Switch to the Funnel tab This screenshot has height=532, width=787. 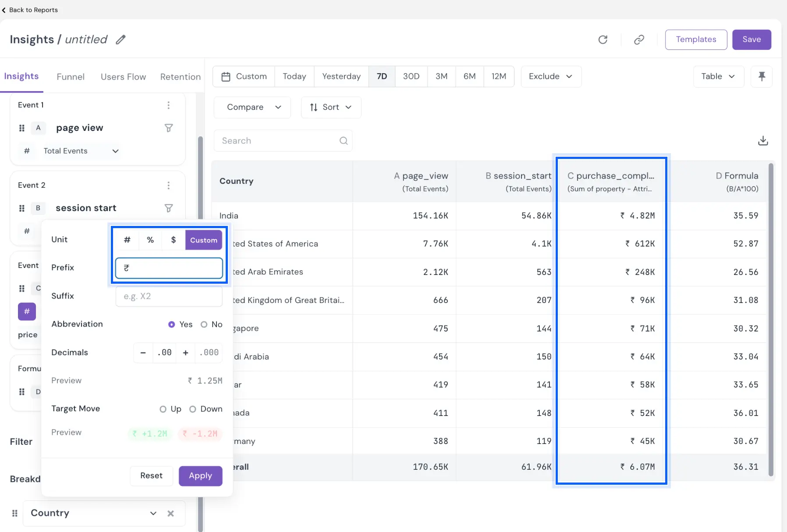pos(71,77)
